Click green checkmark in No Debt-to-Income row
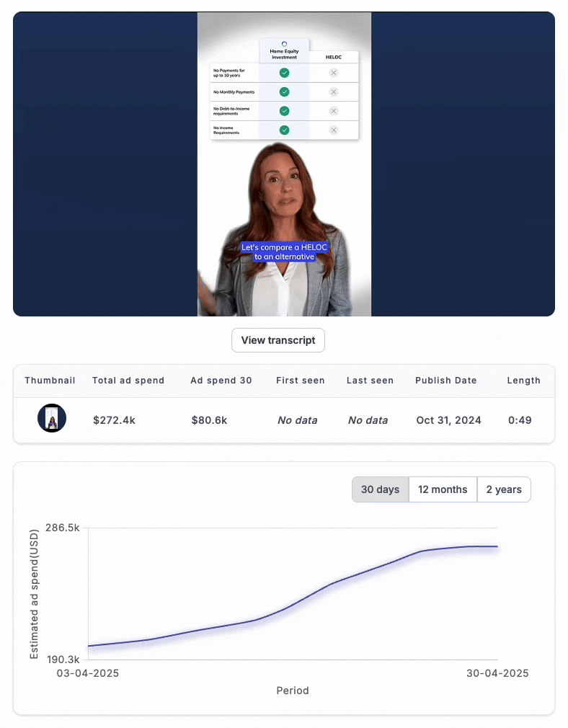Image resolution: width=568 pixels, height=728 pixels. point(284,111)
